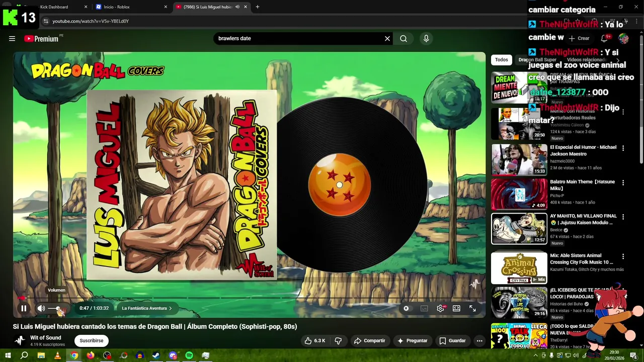The image size is (644, 362).
Task: Expand chapter list La Fantástica Aventura
Action: point(147,308)
